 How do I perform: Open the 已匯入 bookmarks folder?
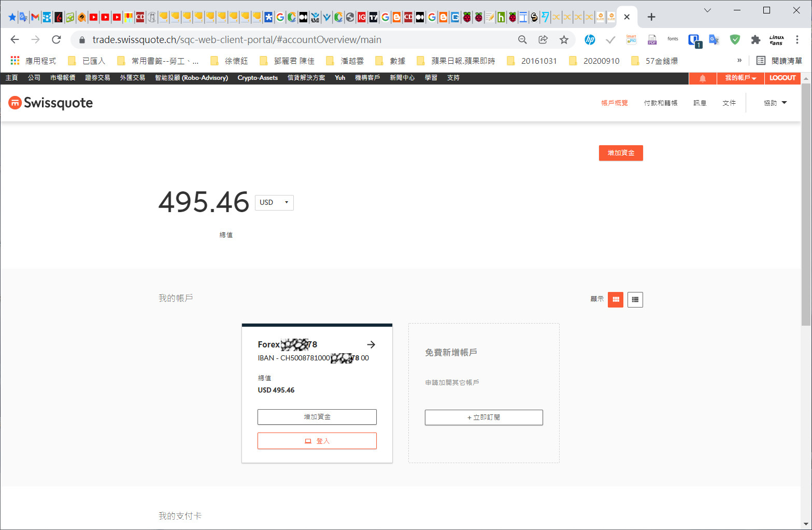[87, 61]
